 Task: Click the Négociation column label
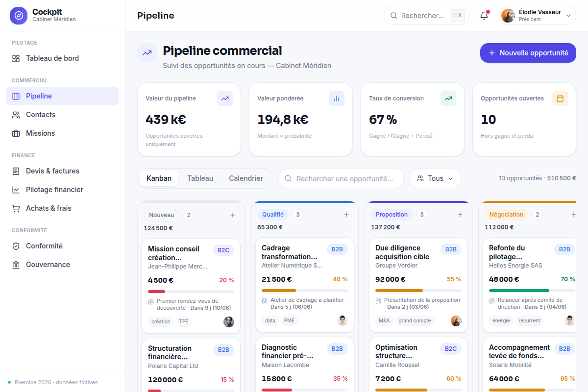[507, 215]
